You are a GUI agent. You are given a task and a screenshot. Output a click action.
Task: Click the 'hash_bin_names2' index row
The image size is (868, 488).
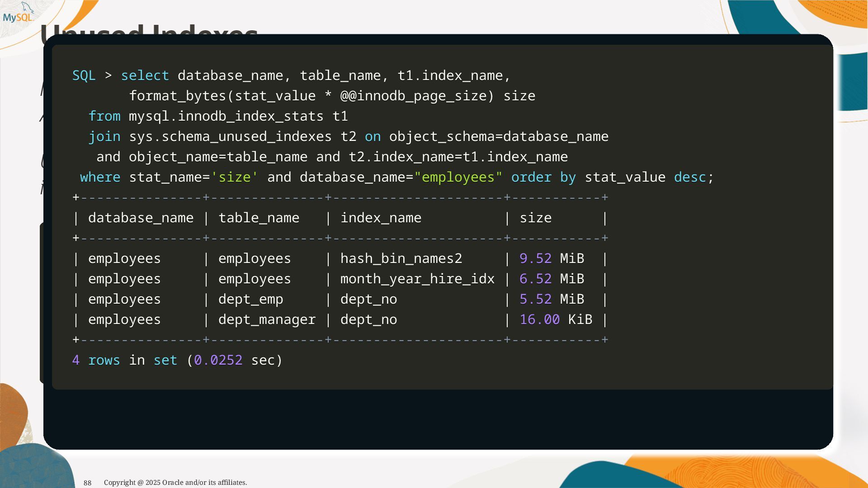pyautogui.click(x=401, y=258)
